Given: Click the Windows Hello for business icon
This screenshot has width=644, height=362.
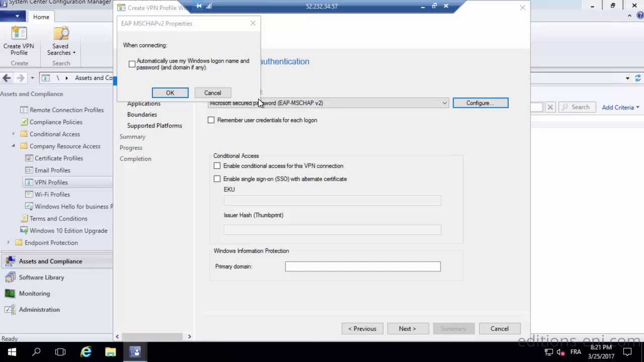Looking at the screenshot, I should coord(29,207).
